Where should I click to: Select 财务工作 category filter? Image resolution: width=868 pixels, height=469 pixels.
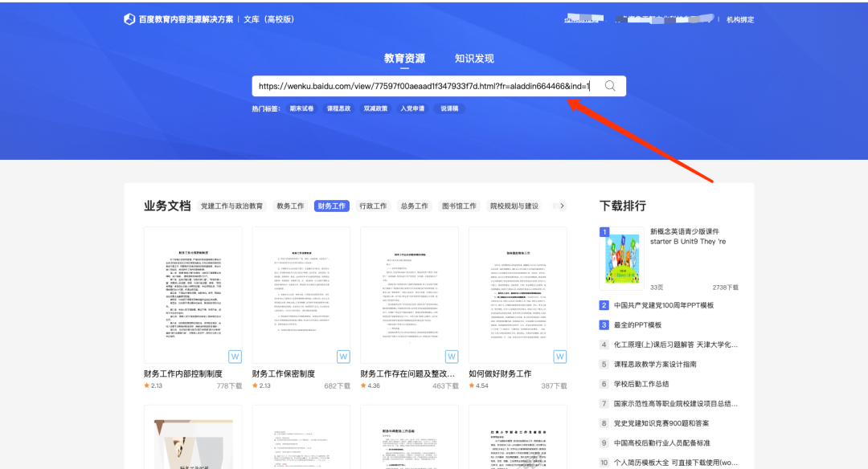coord(332,206)
